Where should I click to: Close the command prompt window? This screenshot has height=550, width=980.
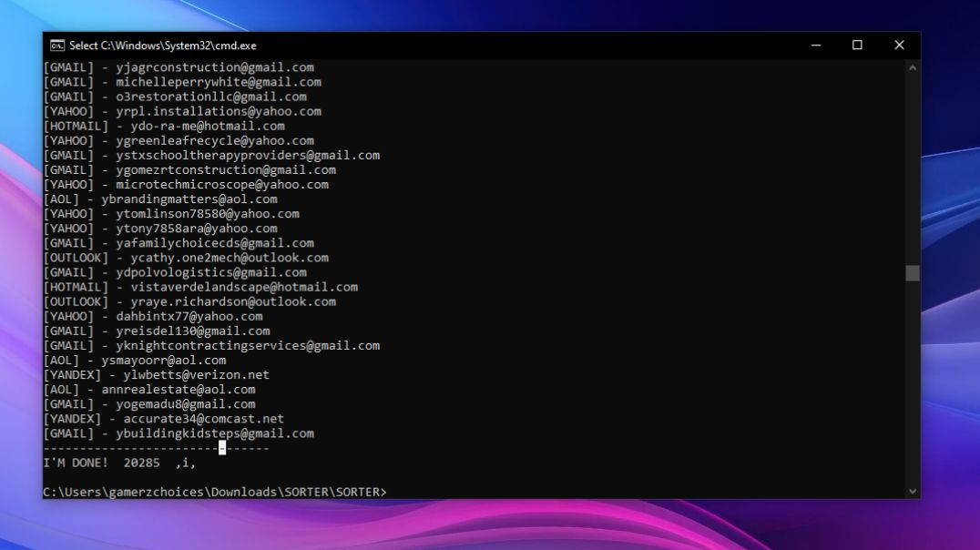pyautogui.click(x=899, y=46)
